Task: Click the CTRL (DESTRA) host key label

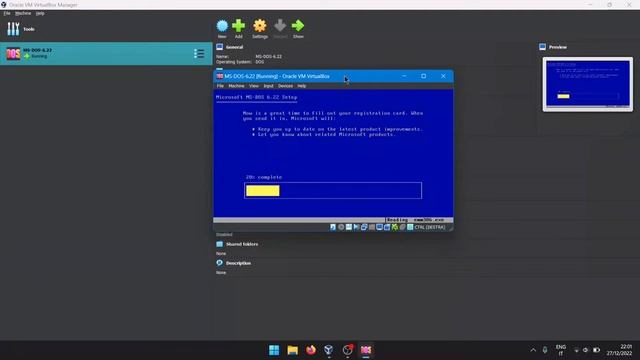Action: (x=430, y=227)
